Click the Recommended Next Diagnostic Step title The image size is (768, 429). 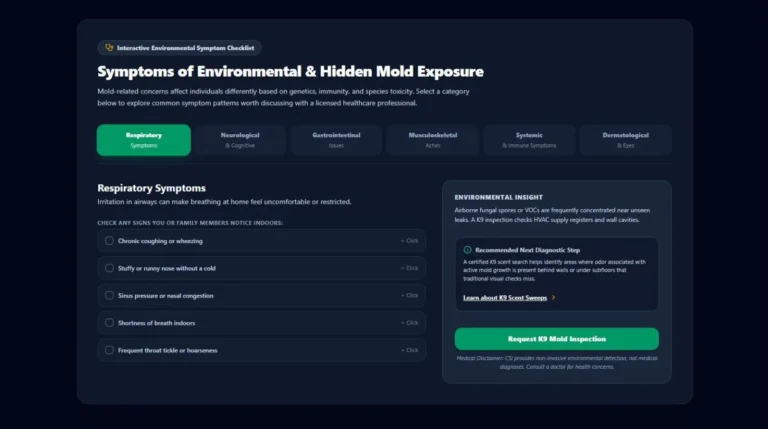coord(528,250)
